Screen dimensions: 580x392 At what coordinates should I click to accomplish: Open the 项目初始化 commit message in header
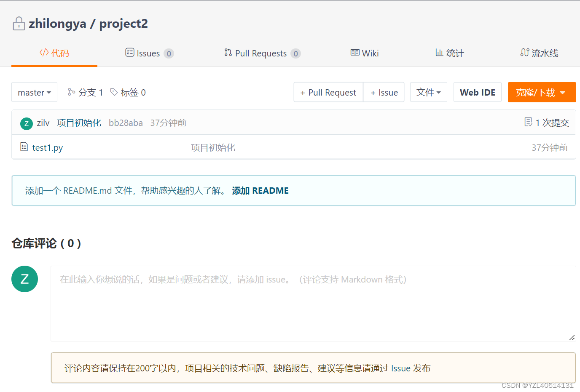coord(79,123)
